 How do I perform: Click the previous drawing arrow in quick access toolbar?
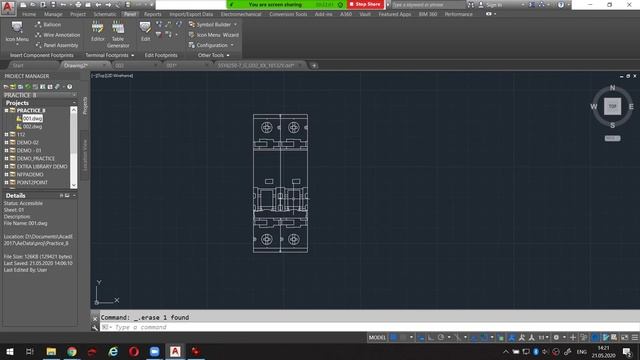(98, 5)
